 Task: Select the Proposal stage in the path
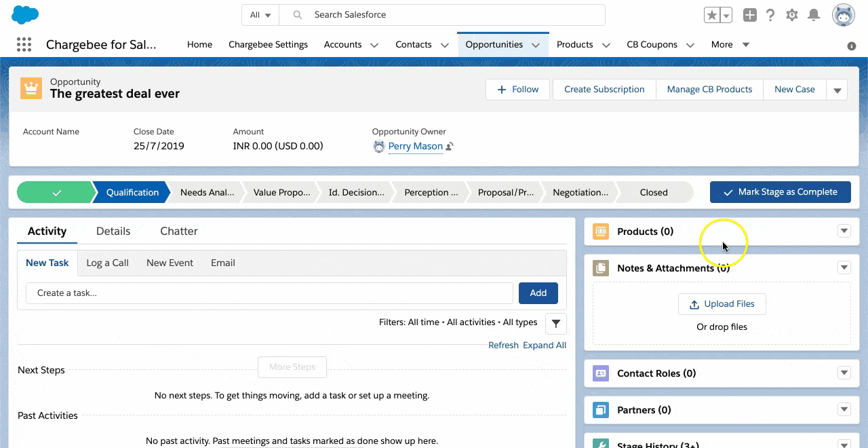click(x=506, y=193)
